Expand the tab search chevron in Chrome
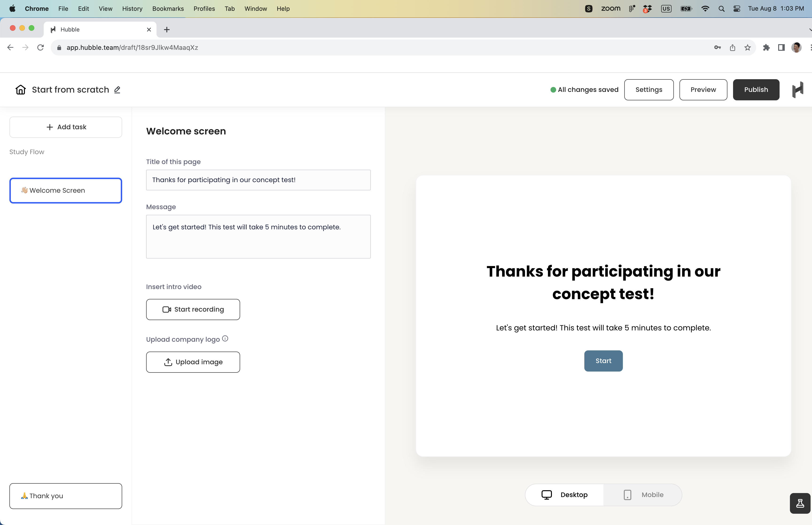Viewport: 812px width, 525px height. [x=810, y=30]
